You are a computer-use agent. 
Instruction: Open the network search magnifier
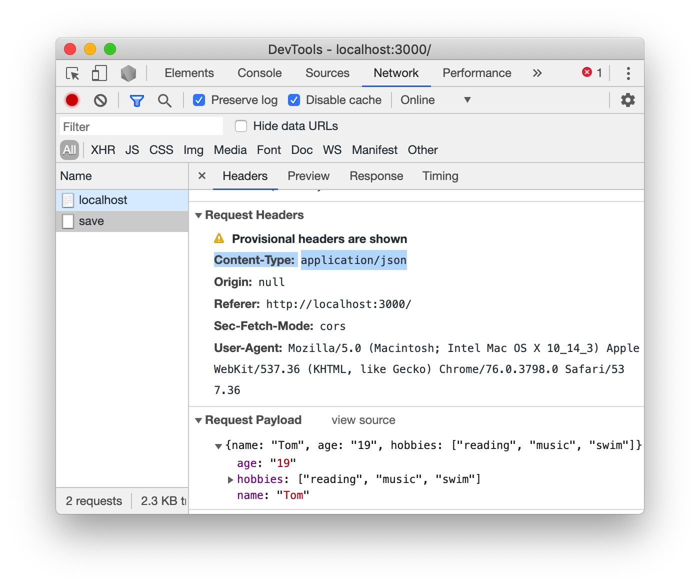[x=164, y=100]
